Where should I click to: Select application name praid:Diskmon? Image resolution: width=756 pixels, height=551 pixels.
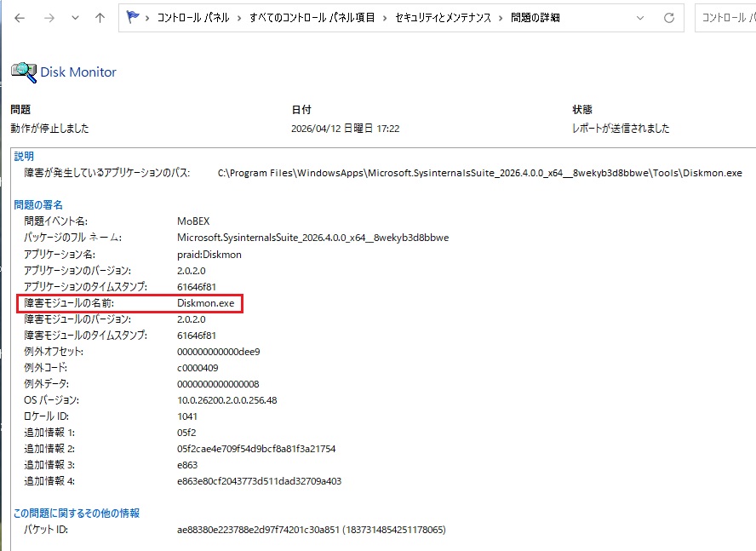[209, 255]
